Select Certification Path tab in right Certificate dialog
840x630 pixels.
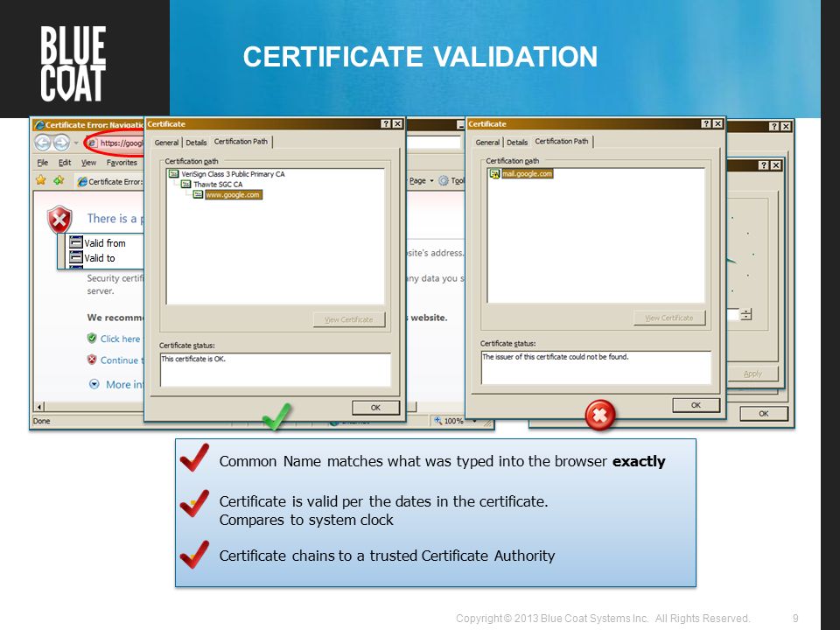click(562, 141)
